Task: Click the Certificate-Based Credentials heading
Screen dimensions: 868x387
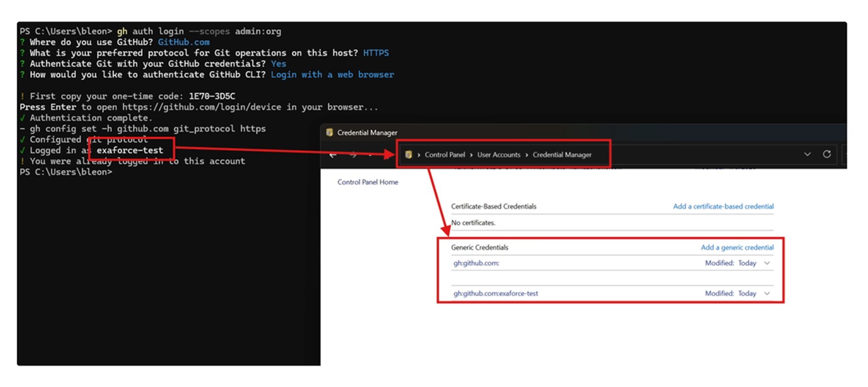Action: click(494, 207)
